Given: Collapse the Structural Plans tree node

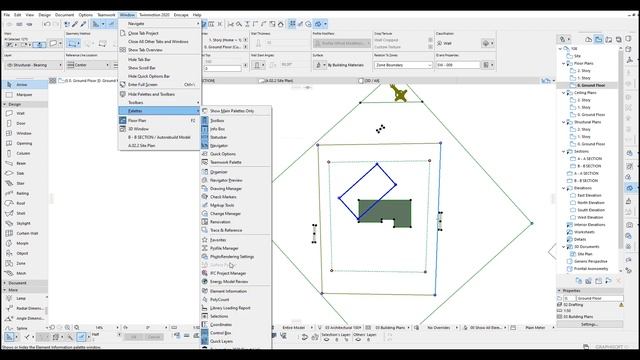Looking at the screenshot, I should pyautogui.click(x=564, y=122).
